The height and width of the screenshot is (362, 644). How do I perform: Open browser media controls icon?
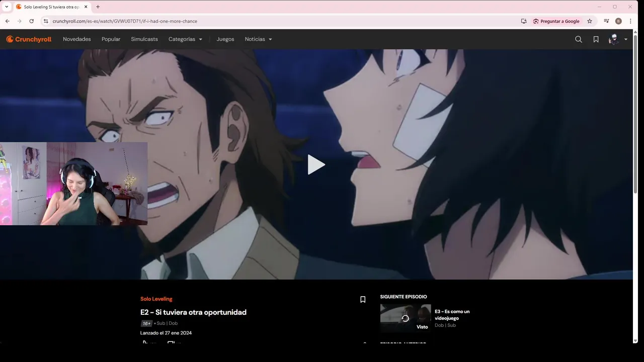pyautogui.click(x=606, y=21)
